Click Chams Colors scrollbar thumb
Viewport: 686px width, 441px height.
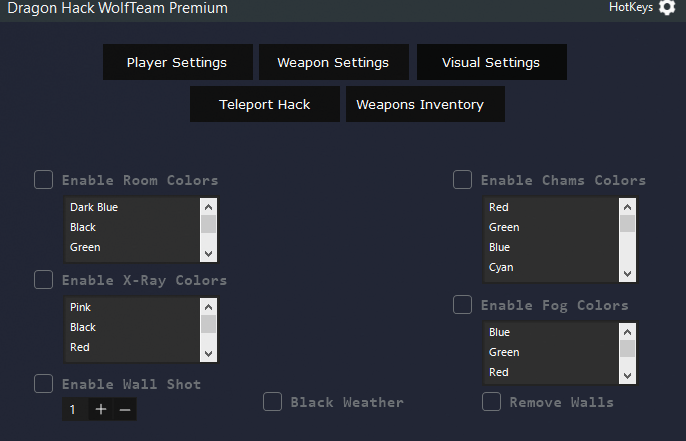click(627, 224)
